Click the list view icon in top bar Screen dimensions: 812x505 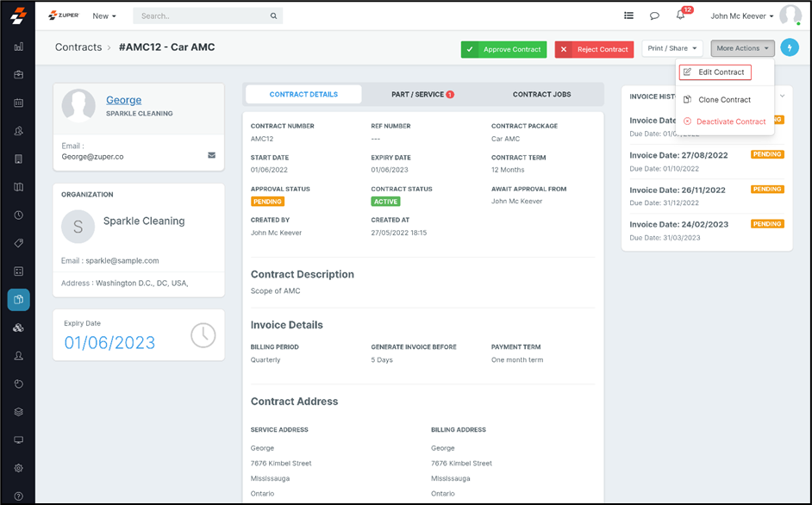(x=628, y=16)
